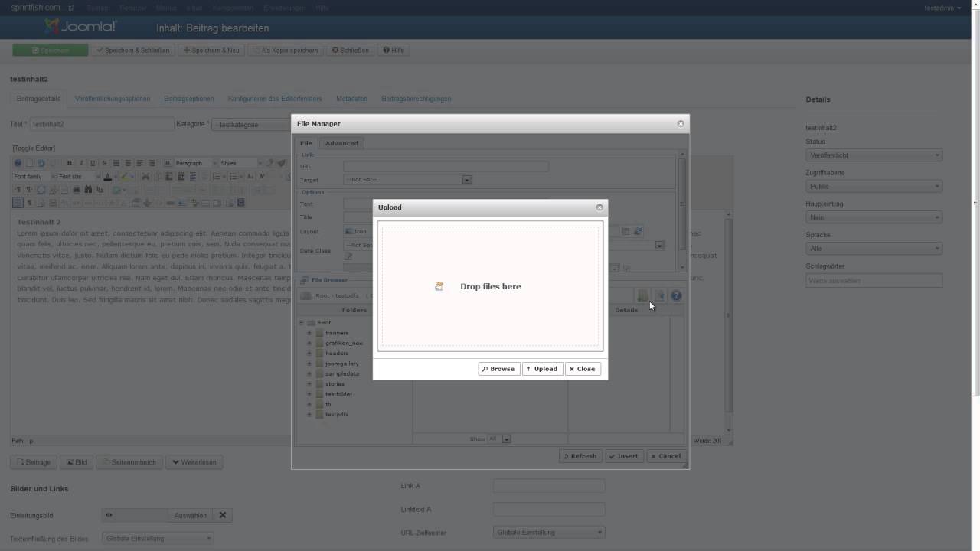
Task: Click the Hilfe help button in toolbar
Action: [x=394, y=51]
